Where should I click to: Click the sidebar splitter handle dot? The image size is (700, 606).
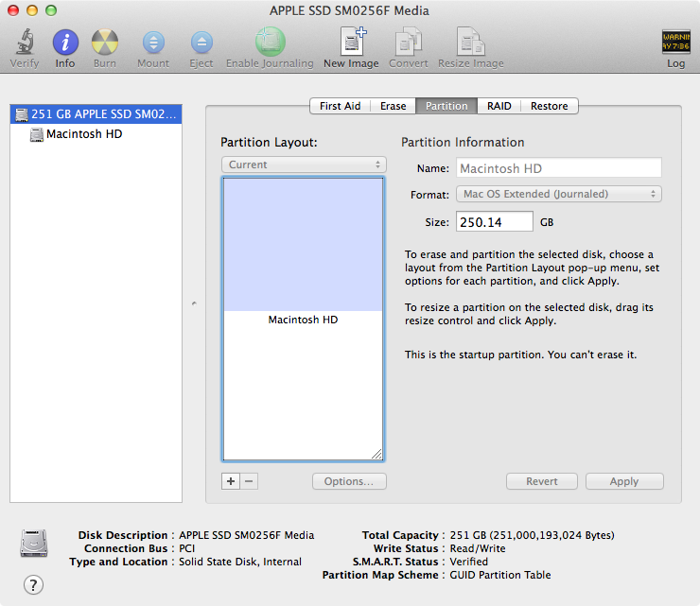pos(194,303)
